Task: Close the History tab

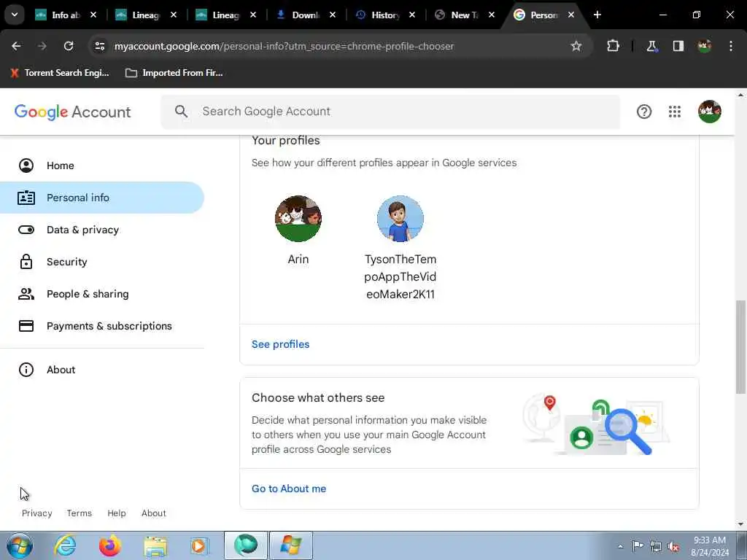Action: (412, 15)
